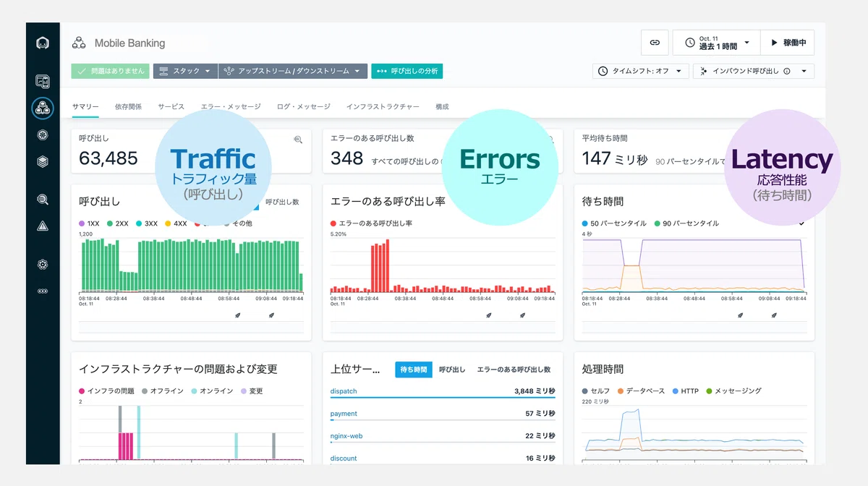
Task: Toggle メッセージング series in 処理時間 legend
Action: [x=733, y=391]
